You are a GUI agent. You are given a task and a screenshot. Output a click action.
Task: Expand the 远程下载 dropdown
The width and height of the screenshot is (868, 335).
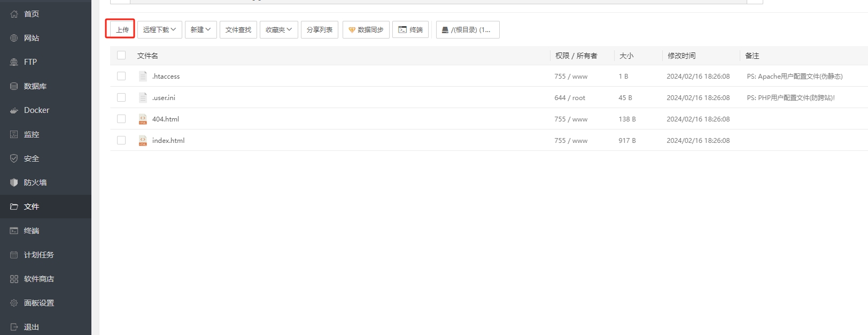(x=159, y=29)
